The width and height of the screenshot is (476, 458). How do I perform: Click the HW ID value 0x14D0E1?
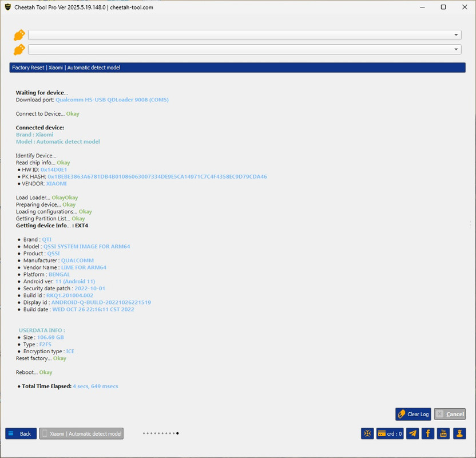54,169
